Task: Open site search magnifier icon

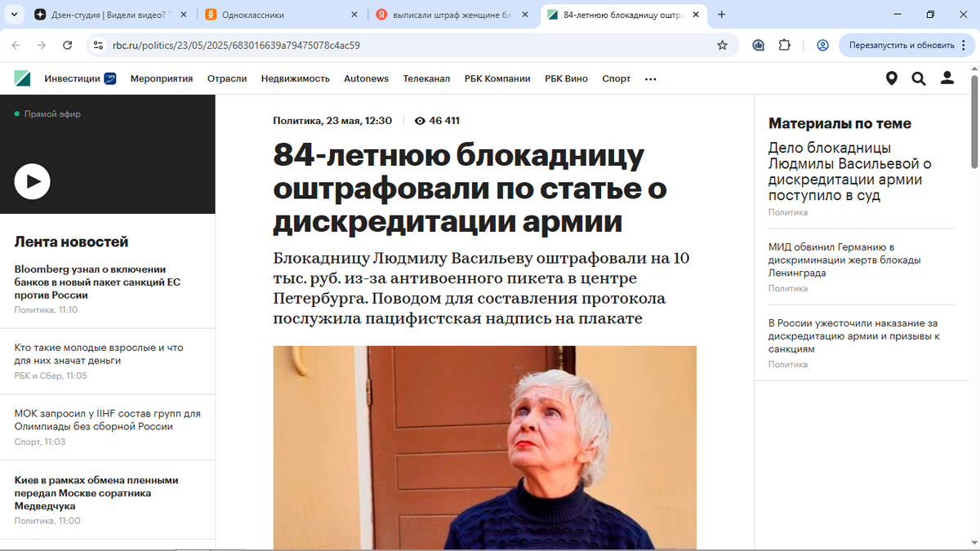Action: coord(919,78)
